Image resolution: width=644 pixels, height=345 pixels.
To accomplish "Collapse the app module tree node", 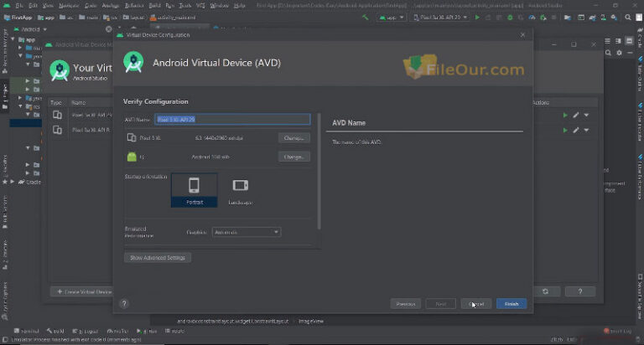I will 13,40.
